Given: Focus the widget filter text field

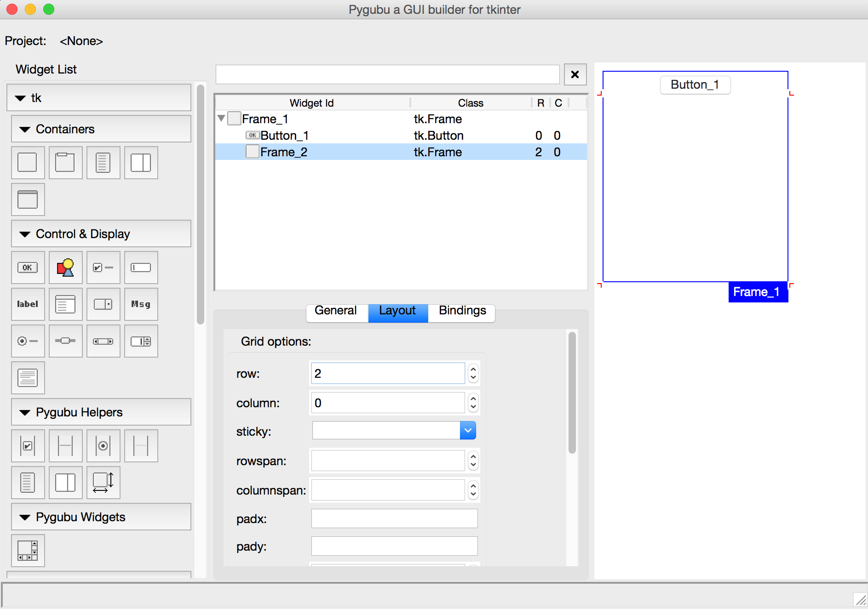Looking at the screenshot, I should (388, 74).
